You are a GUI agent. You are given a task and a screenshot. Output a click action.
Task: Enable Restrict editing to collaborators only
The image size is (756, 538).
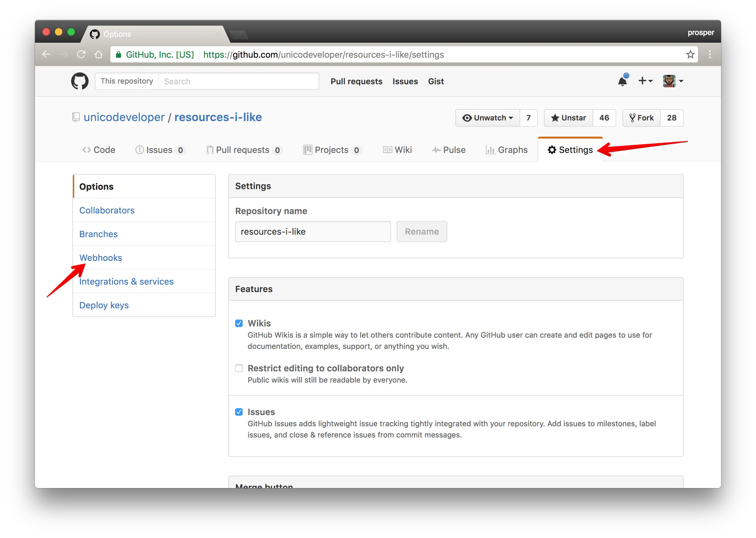click(239, 368)
